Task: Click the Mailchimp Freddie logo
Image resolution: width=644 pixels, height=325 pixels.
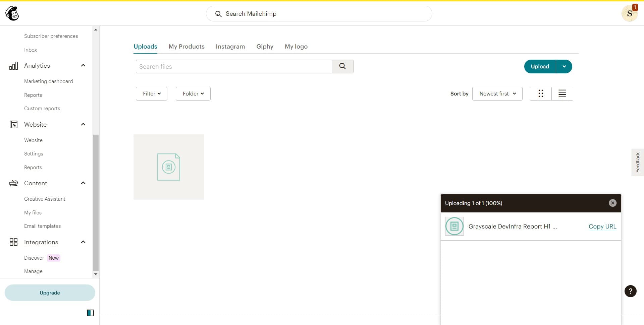Action: 12,13
